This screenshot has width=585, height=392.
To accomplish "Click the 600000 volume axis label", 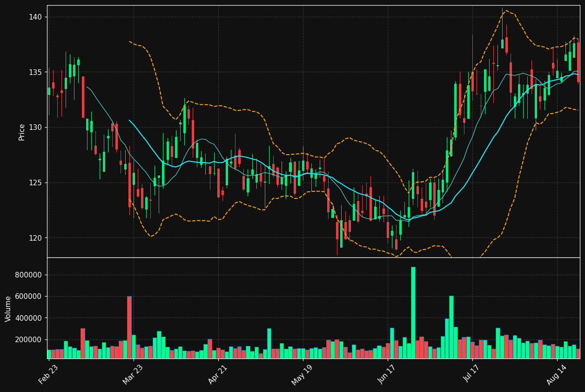I will (x=28, y=297).
